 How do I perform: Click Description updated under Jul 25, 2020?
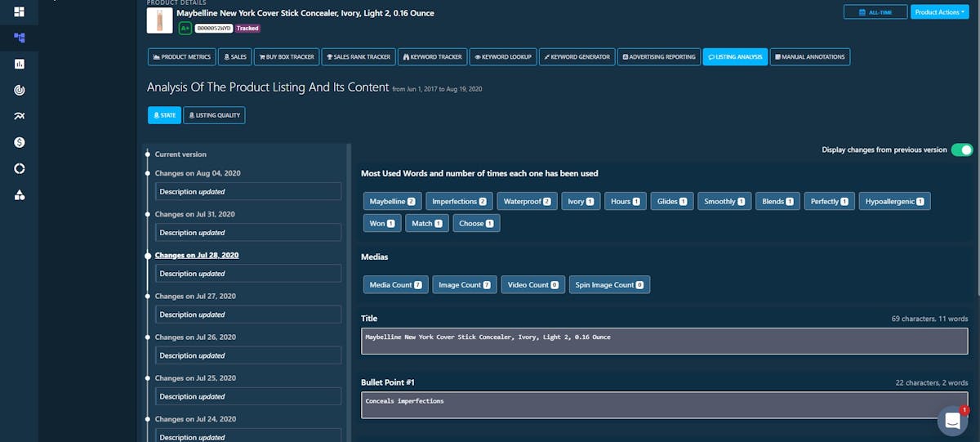point(248,395)
